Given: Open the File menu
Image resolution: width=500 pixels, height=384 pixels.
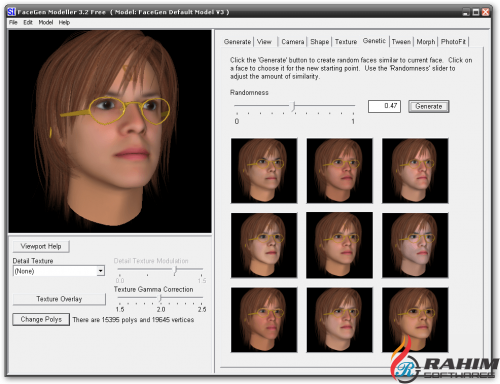Looking at the screenshot, I should pos(13,22).
